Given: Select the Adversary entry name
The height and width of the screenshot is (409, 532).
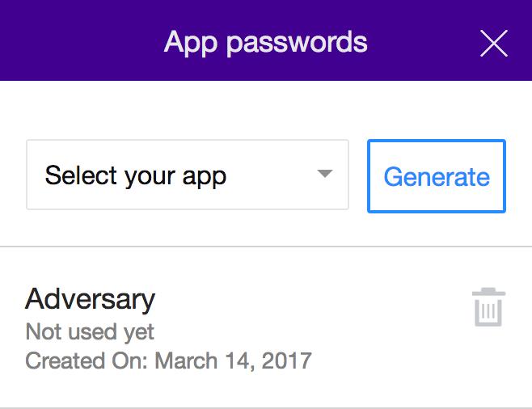Looking at the screenshot, I should pyautogui.click(x=90, y=299).
